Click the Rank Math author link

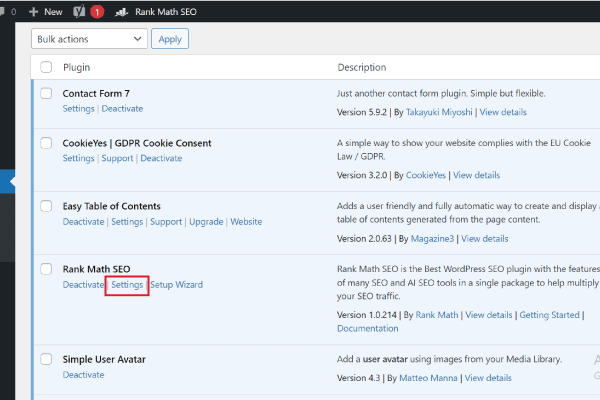pyautogui.click(x=437, y=315)
